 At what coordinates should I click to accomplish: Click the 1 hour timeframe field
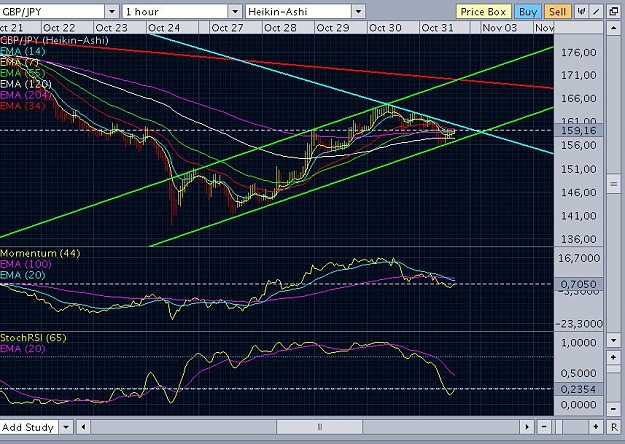tap(175, 12)
